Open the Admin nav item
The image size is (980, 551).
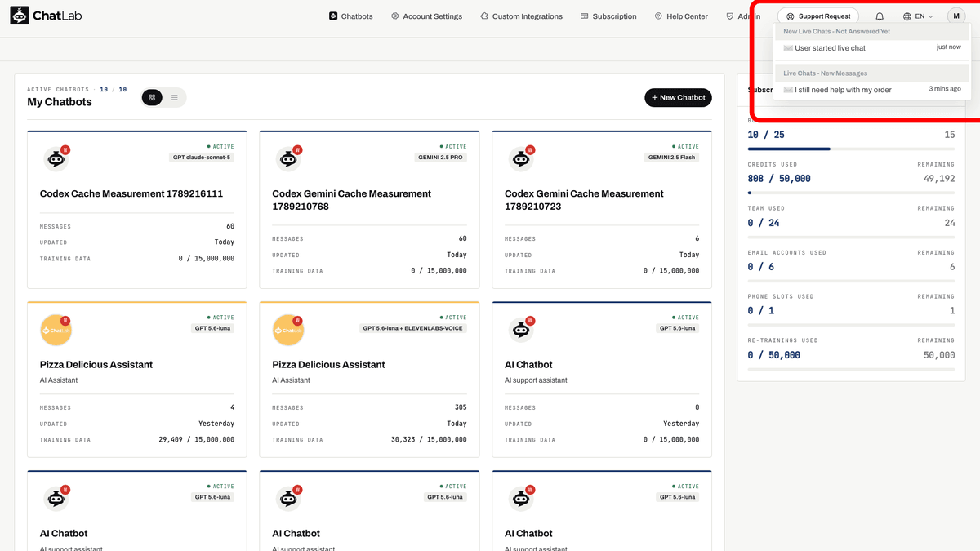743,16
